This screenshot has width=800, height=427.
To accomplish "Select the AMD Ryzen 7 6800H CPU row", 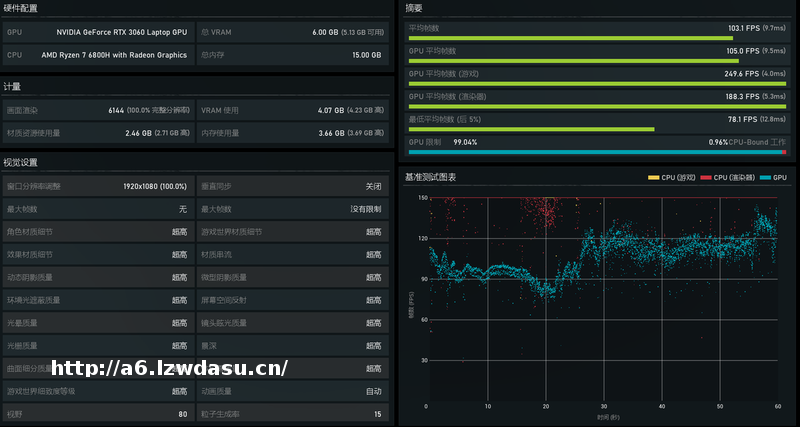I will pyautogui.click(x=97, y=55).
